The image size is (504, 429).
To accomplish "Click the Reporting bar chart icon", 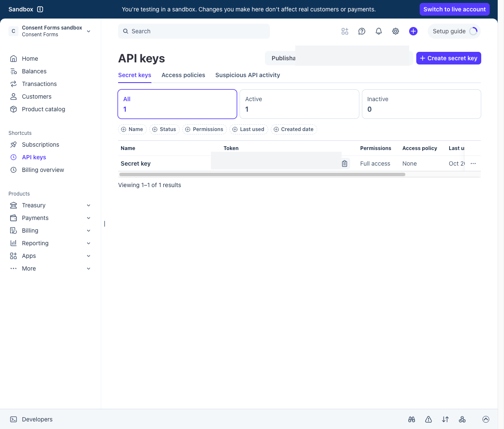I will 13,244.
